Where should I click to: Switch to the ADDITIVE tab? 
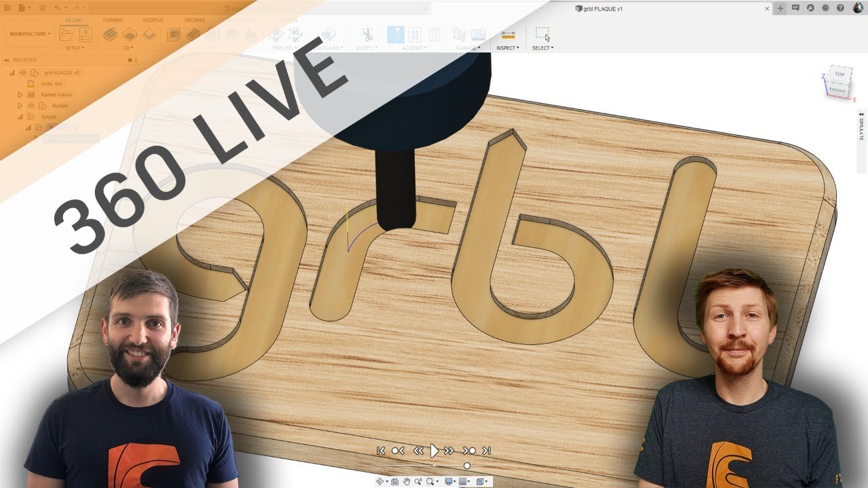[x=153, y=20]
